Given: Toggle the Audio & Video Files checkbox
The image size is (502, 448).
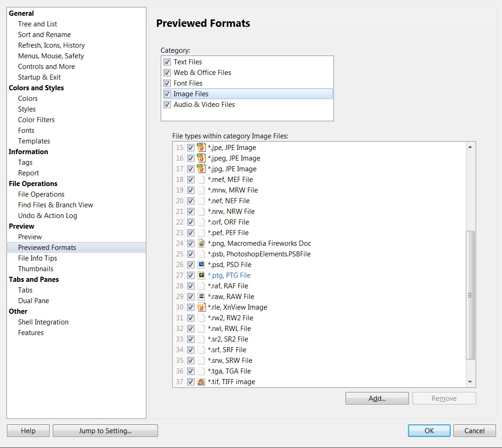Looking at the screenshot, I should click(x=167, y=105).
